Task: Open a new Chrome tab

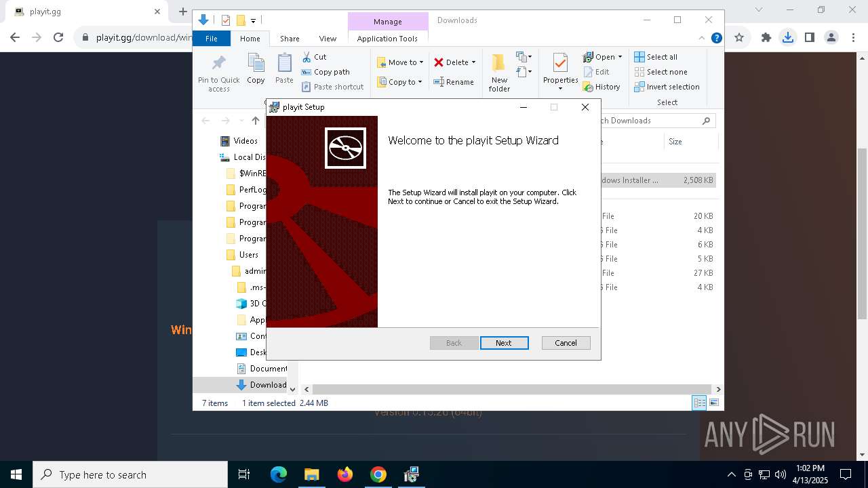Action: pyautogui.click(x=182, y=12)
